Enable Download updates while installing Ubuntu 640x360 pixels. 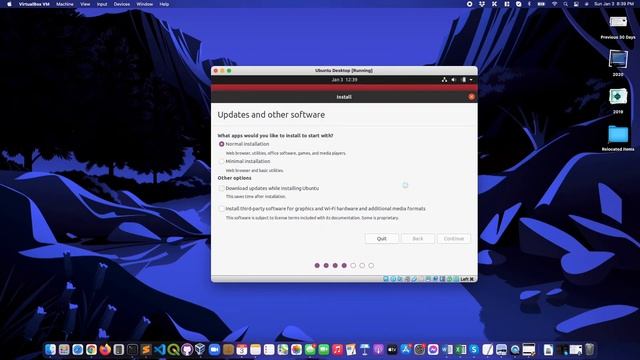tap(221, 188)
